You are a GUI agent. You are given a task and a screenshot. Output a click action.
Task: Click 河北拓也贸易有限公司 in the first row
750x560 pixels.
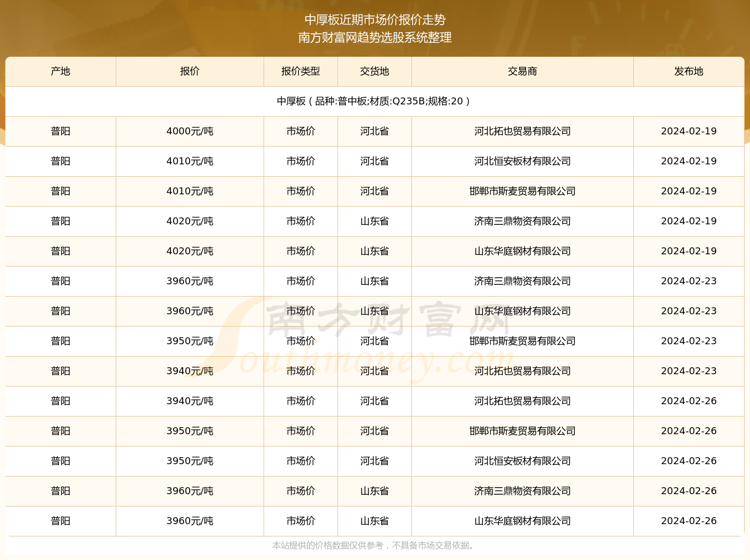pos(522,131)
